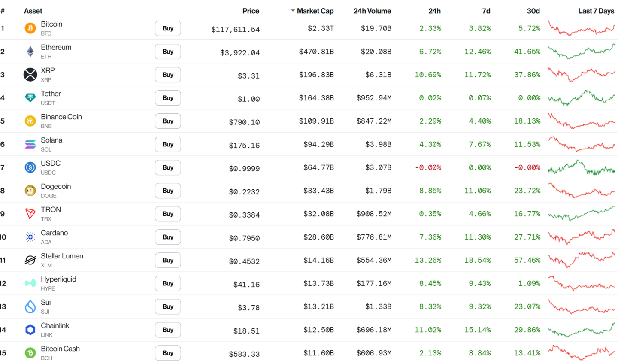The image size is (618, 364).
Task: Sort table by Price header
Action: 251,11
